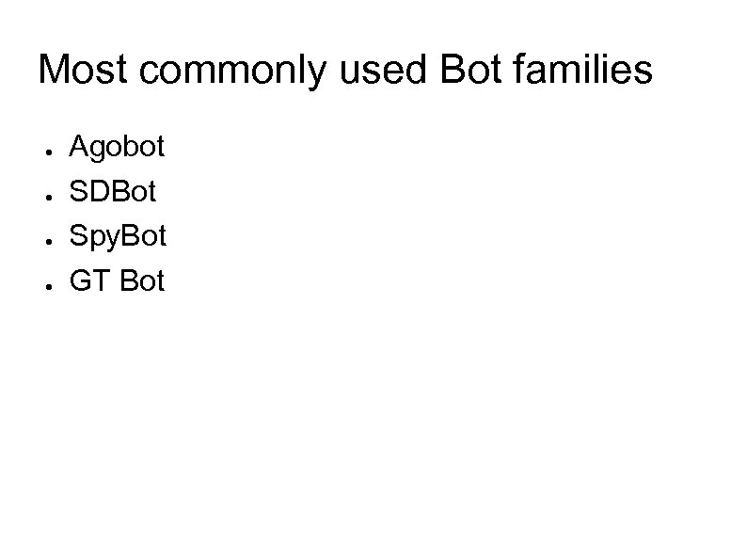747x560 pixels.
Task: Place cursor right after "families" in title
Action: pos(653,70)
